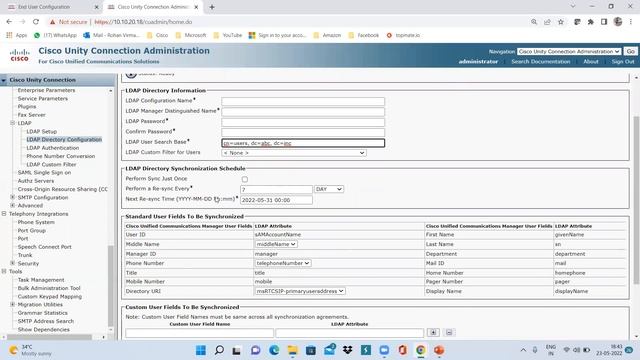Image resolution: width=640 pixels, height=360 pixels.
Task: Open the Windows Start button
Action: coord(200,350)
